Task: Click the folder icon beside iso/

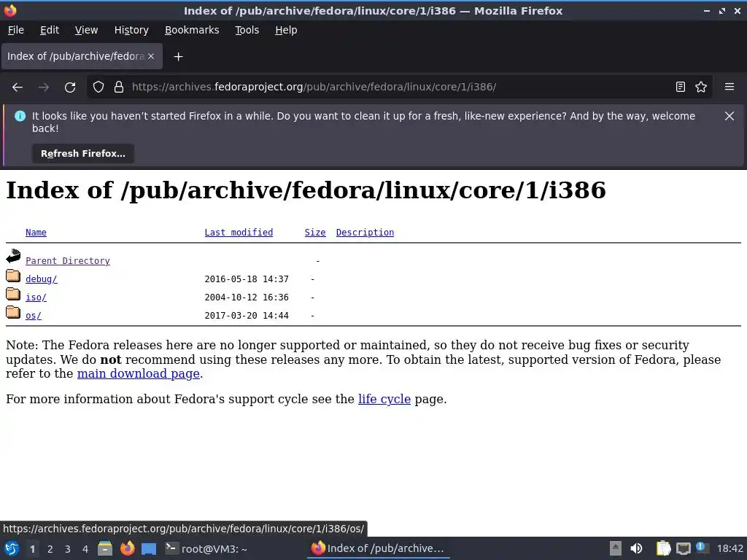Action: [13, 294]
